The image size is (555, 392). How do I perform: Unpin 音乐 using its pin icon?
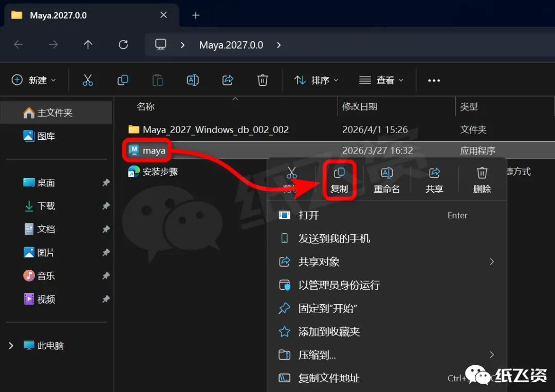[106, 276]
